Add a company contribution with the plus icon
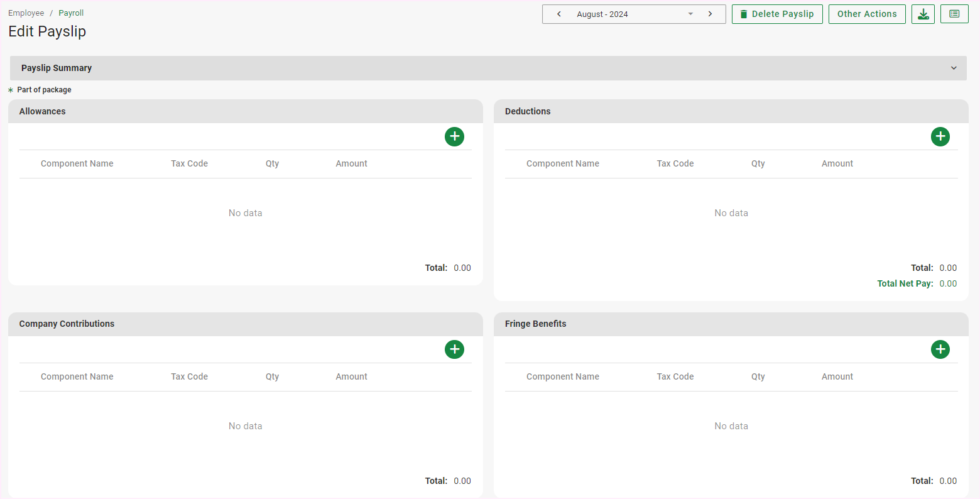This screenshot has height=499, width=980. [x=454, y=349]
